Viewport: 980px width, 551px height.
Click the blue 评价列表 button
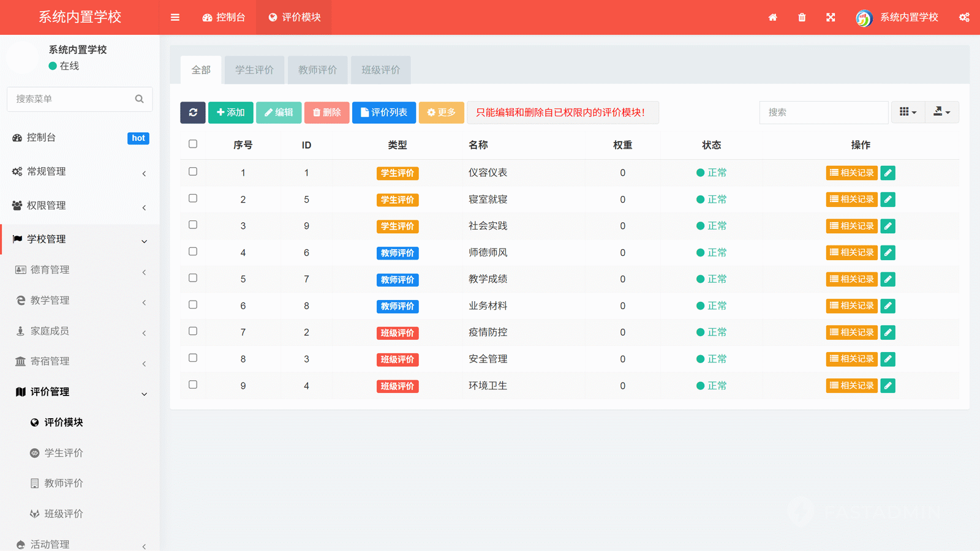384,113
